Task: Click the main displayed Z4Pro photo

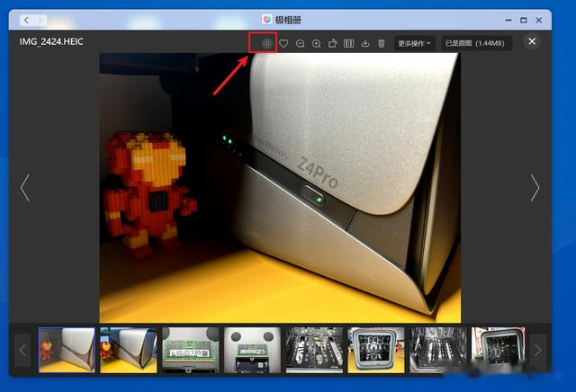Action: click(x=280, y=188)
